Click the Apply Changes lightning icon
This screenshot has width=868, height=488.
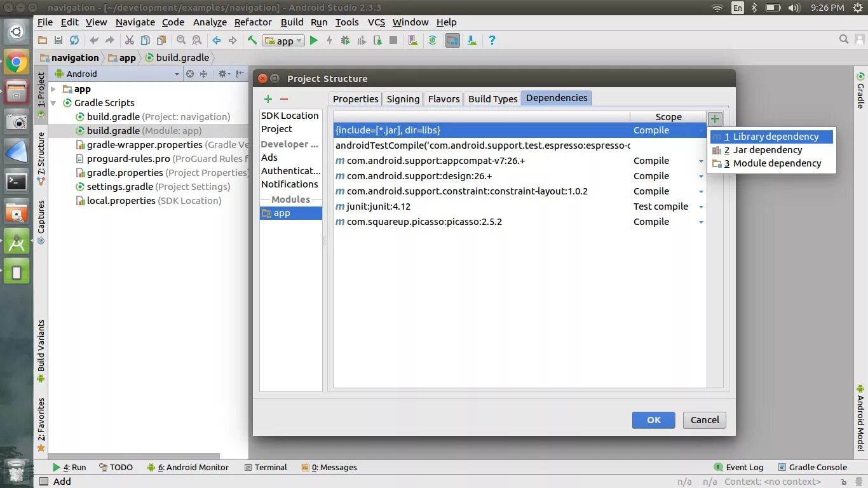(329, 40)
